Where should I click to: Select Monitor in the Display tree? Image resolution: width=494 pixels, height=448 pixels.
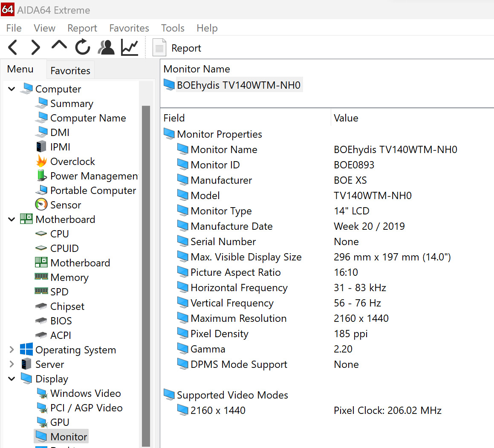click(x=61, y=436)
